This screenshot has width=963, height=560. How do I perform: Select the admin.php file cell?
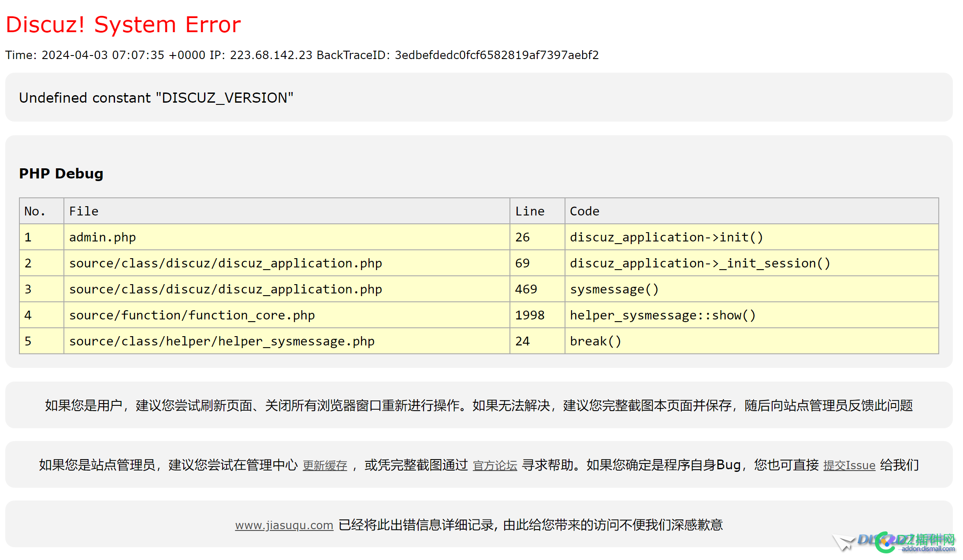tap(287, 237)
